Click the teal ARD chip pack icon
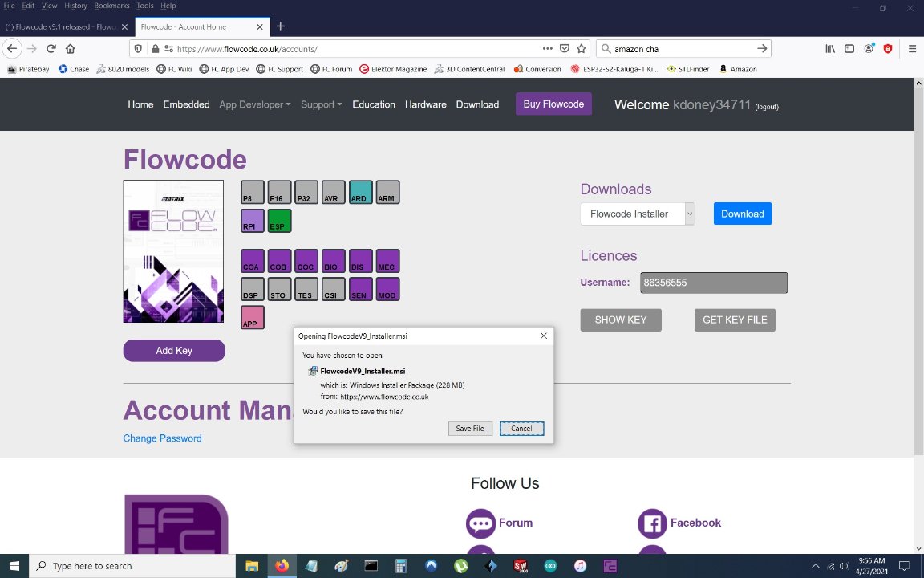 (361, 193)
